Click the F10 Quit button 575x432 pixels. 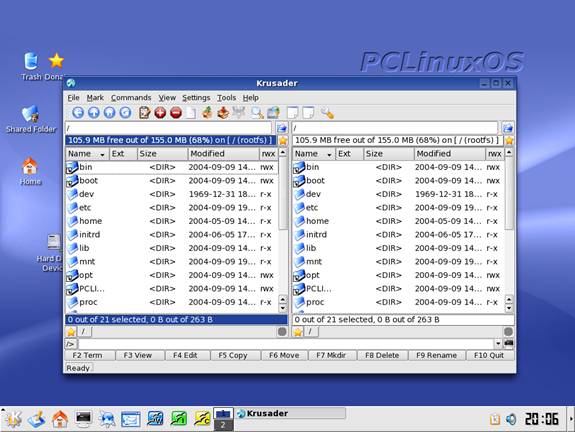(489, 355)
